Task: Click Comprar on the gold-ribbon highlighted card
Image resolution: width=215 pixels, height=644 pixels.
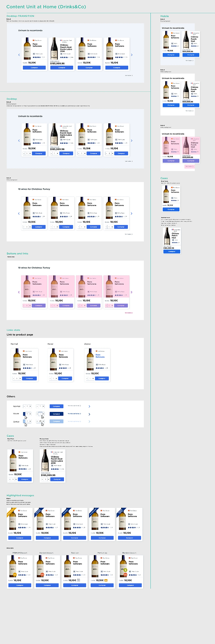Action: (20, 537)
